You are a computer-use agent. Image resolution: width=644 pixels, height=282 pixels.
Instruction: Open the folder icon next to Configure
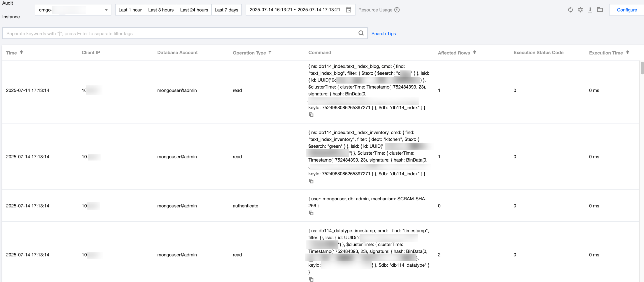[600, 10]
